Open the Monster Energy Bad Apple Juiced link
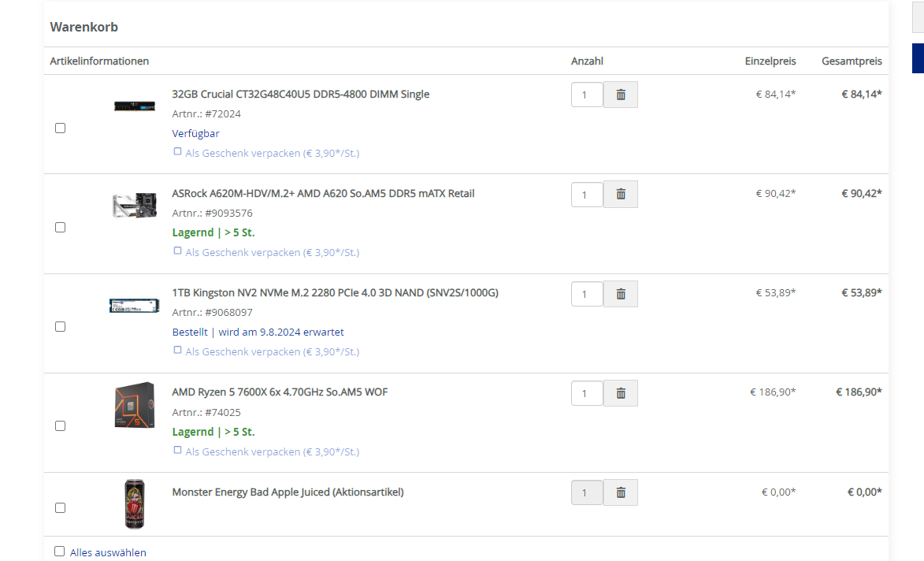 click(x=288, y=492)
